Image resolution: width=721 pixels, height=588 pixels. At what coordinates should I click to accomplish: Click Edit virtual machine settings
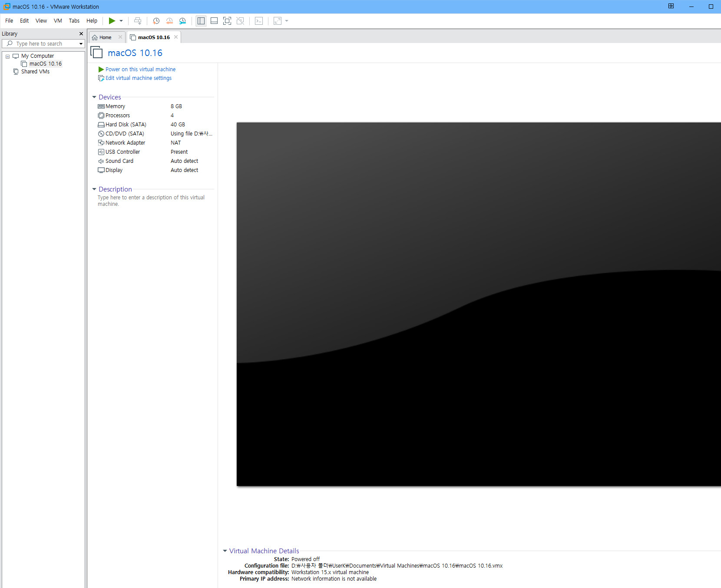(139, 78)
